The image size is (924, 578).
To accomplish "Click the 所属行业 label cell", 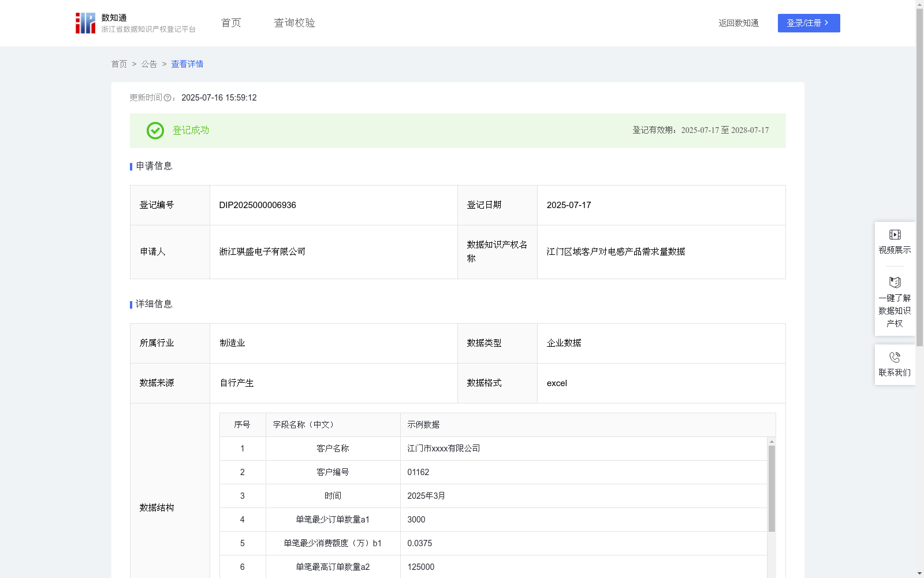I will (x=170, y=343).
